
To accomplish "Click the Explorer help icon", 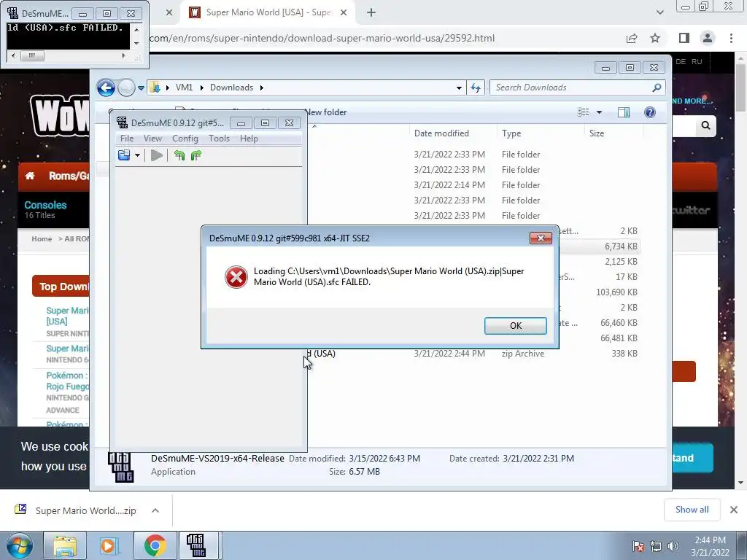I will [650, 112].
